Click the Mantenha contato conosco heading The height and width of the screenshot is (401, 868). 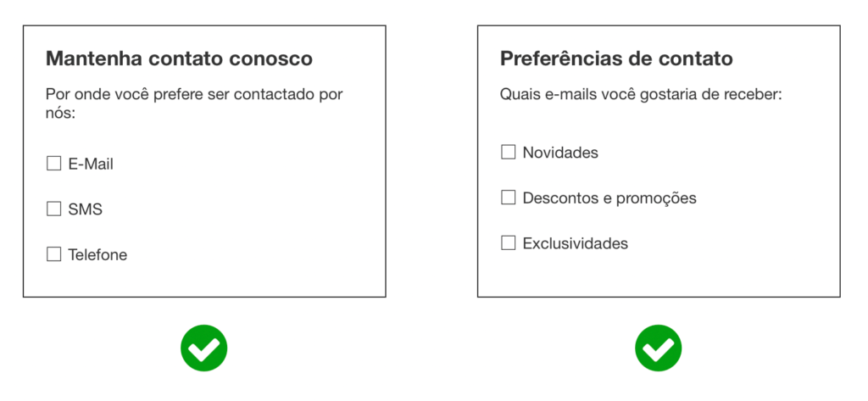point(179,58)
